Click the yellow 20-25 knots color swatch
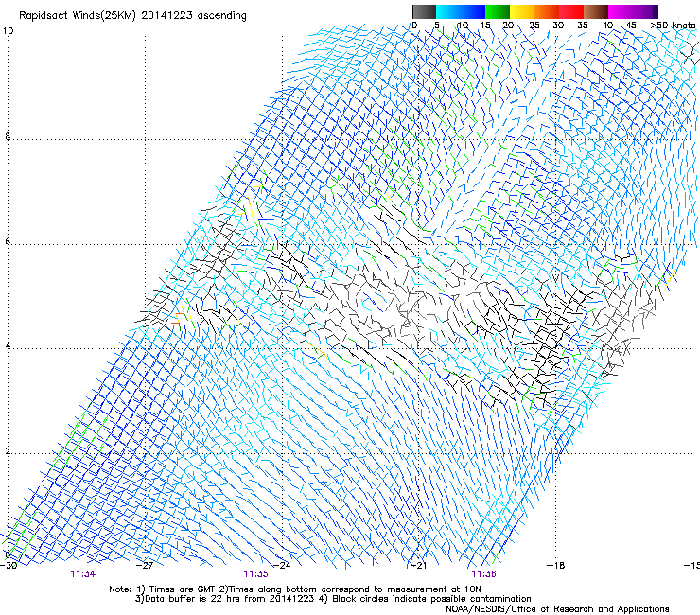Screen dimensions: 700x615 (x=522, y=11)
